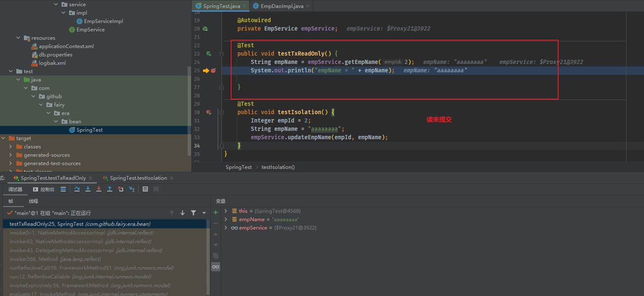The height and width of the screenshot is (296, 644).
Task: Switch to SpringTest.testIsolation debug tab
Action: tap(139, 178)
